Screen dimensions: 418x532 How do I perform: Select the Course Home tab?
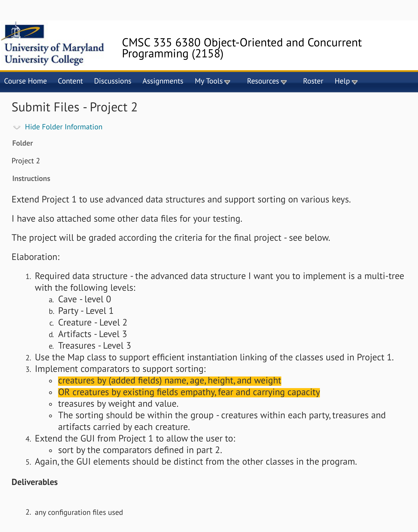(x=24, y=81)
